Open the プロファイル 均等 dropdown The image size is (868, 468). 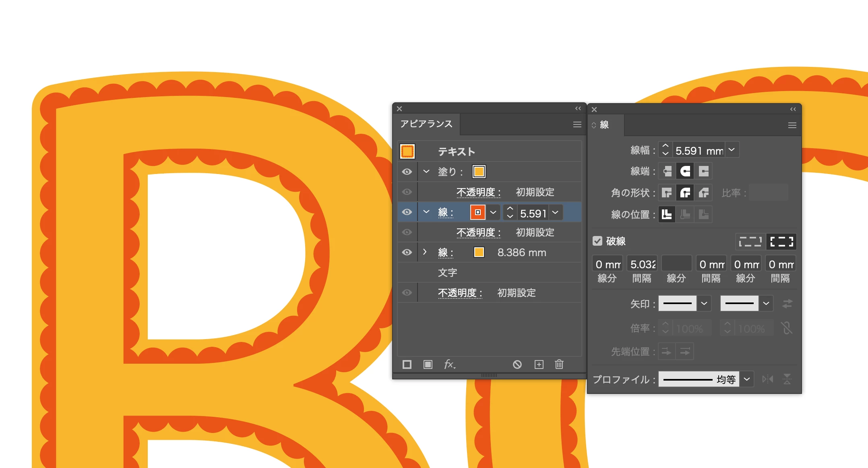coord(747,379)
